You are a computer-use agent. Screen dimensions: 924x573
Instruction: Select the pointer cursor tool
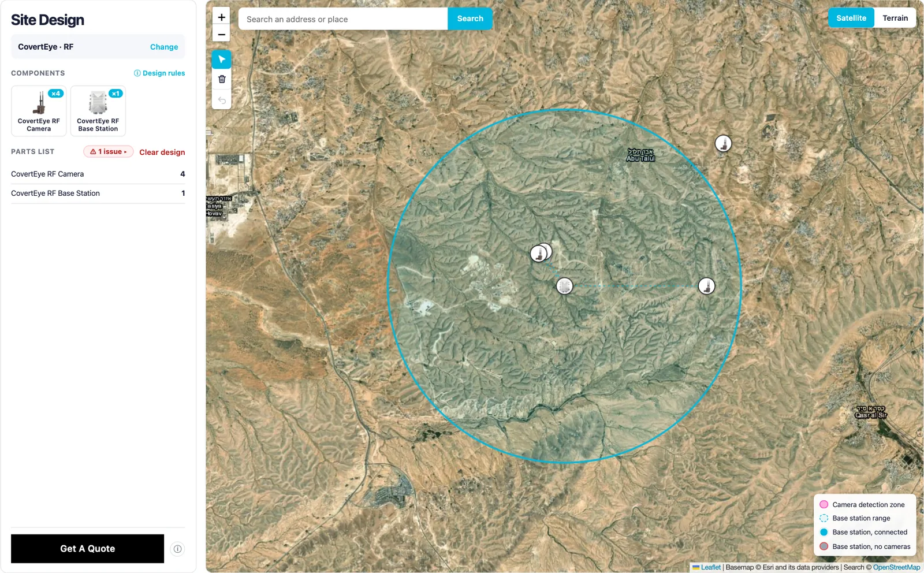[222, 59]
